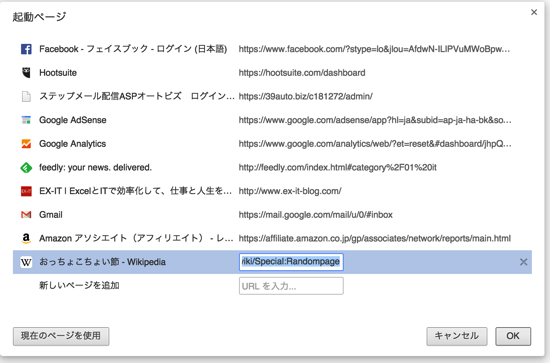This screenshot has width=550, height=363.
Task: Click the feedly.com/index.html URL
Action: (338, 168)
